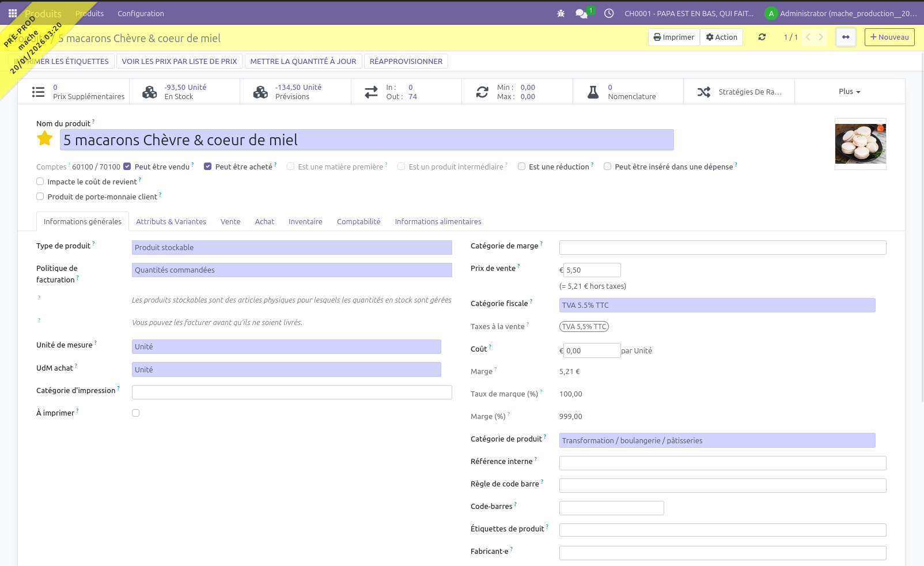Open the activities clock icon
The image size is (924, 566).
point(608,13)
